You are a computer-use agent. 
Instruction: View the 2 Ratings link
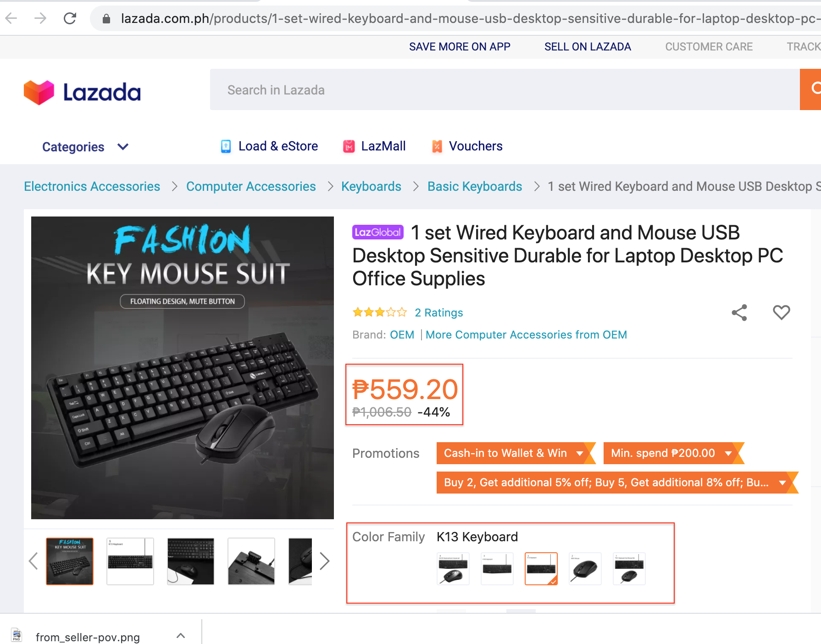[438, 312]
